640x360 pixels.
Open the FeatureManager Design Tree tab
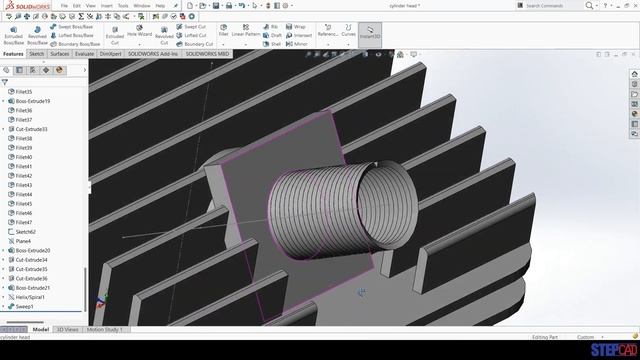tap(6, 70)
